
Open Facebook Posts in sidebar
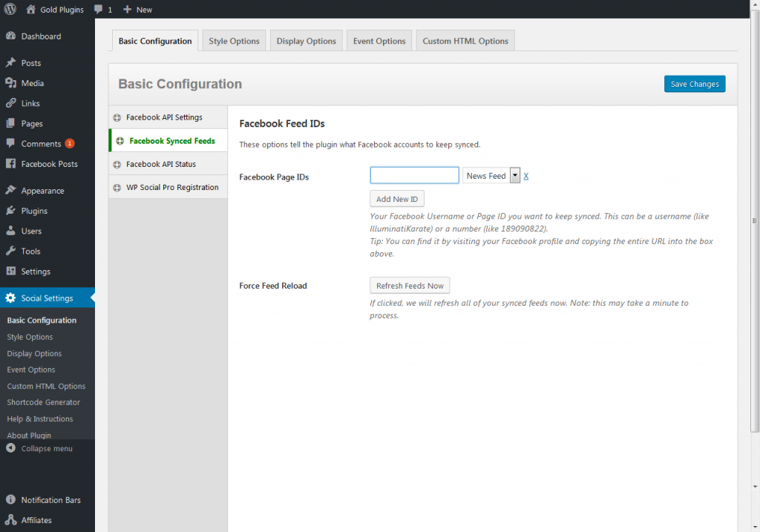pos(49,164)
